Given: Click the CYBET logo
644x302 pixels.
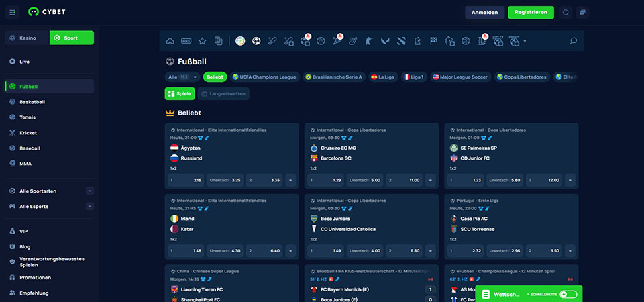Looking at the screenshot, I should click(x=46, y=12).
